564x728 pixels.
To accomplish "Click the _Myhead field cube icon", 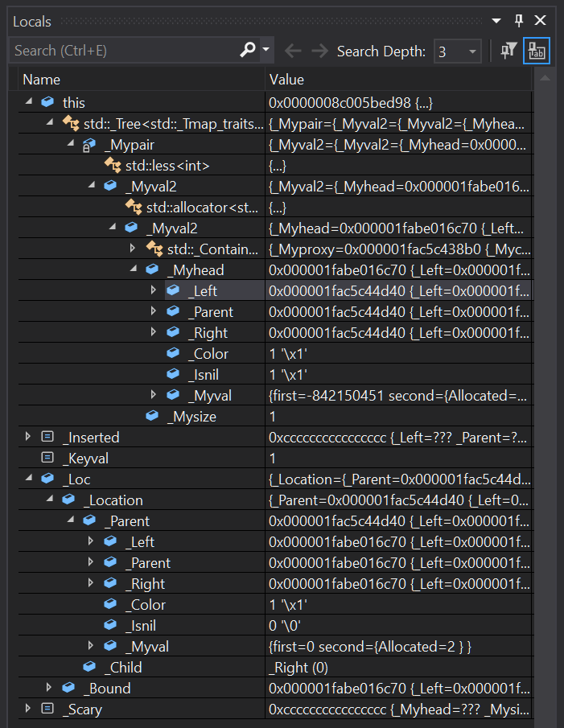I will pos(152,269).
